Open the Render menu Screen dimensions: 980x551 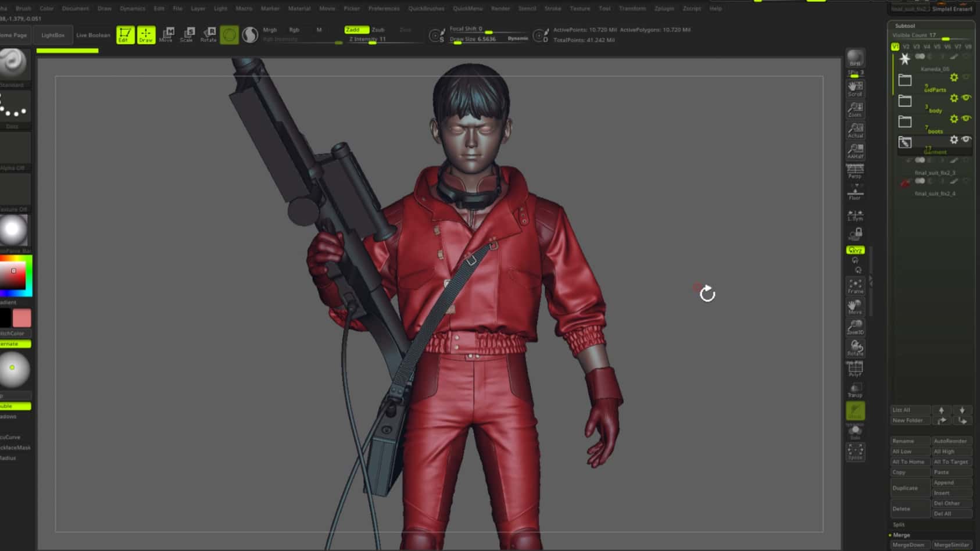pyautogui.click(x=500, y=8)
